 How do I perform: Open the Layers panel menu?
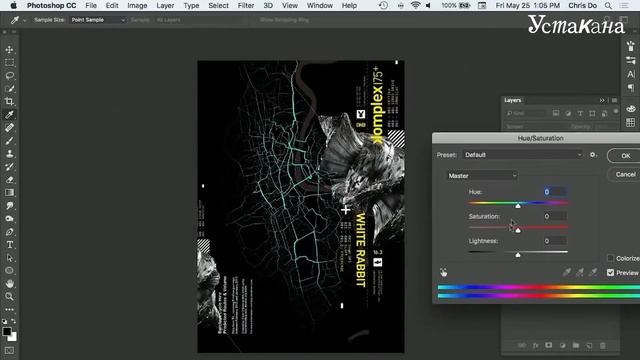[x=614, y=100]
